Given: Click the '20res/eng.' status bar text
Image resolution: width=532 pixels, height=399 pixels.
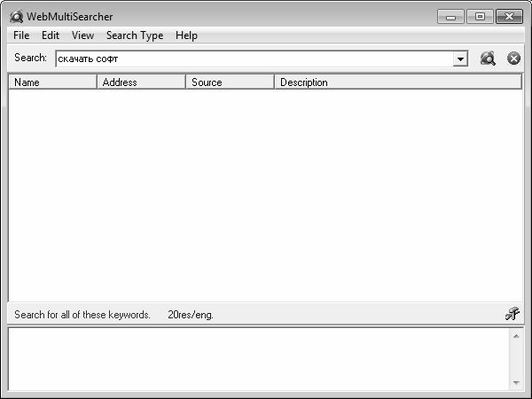Looking at the screenshot, I should click(x=191, y=315).
